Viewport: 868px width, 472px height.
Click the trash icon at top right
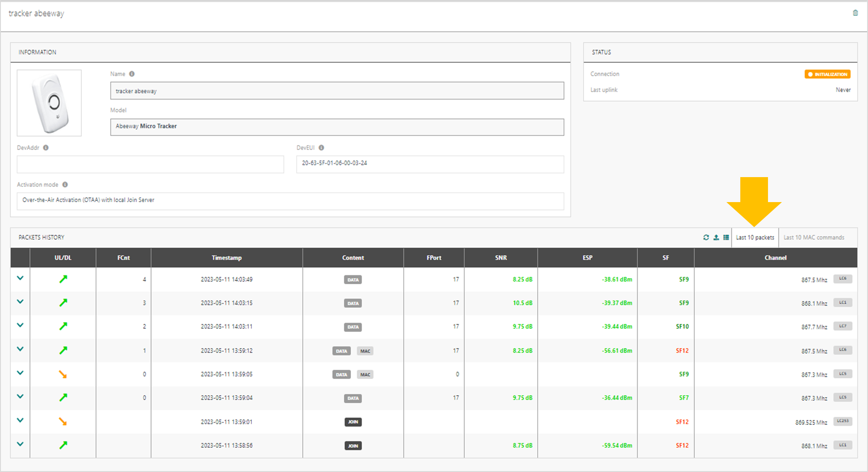point(855,13)
